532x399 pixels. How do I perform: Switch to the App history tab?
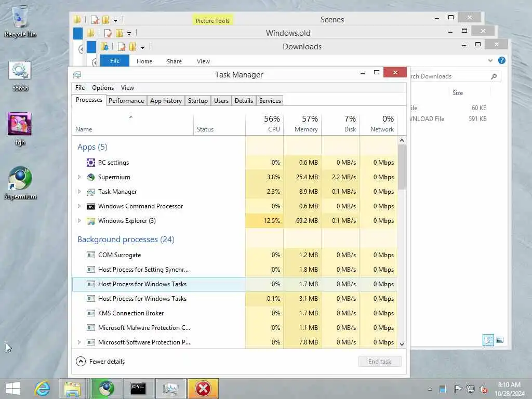(x=166, y=101)
